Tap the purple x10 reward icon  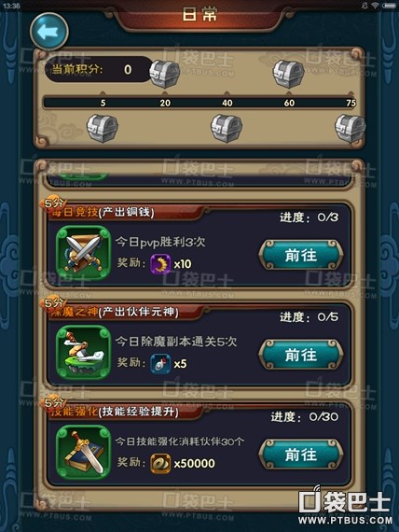[x=160, y=263]
